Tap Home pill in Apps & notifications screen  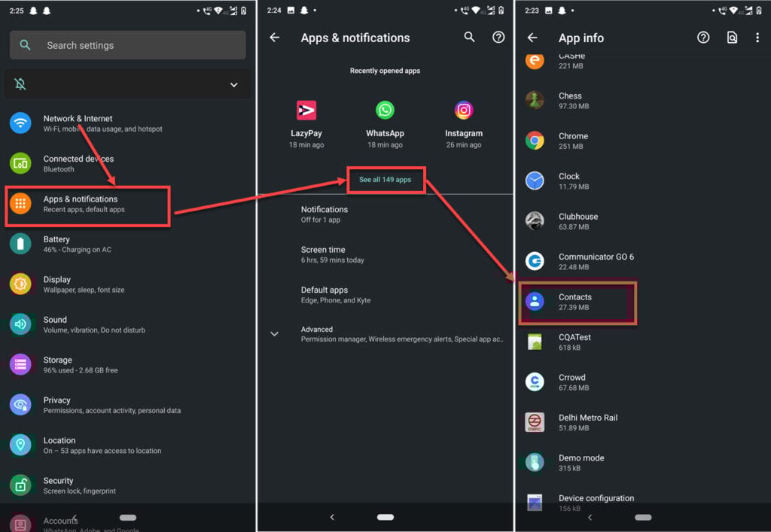(385, 517)
